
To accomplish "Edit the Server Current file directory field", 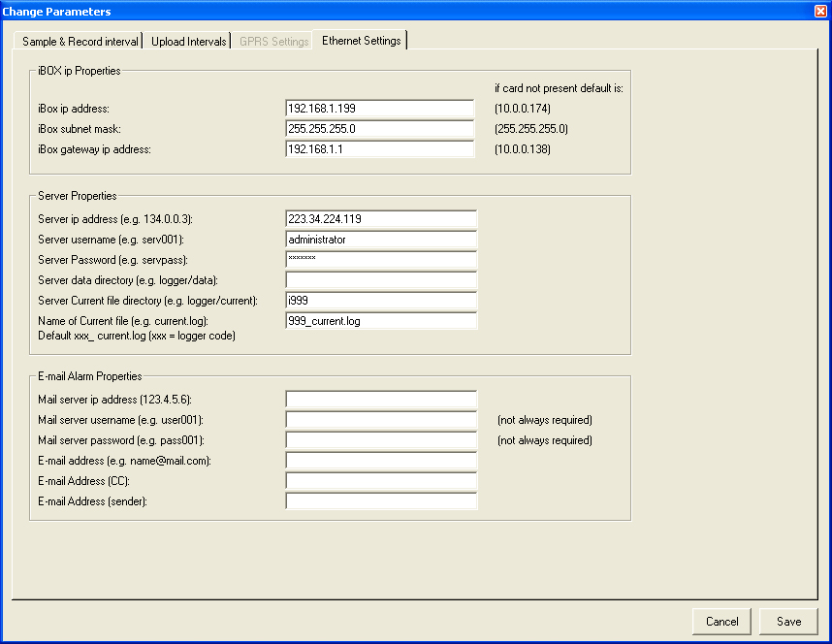I will pos(381,301).
